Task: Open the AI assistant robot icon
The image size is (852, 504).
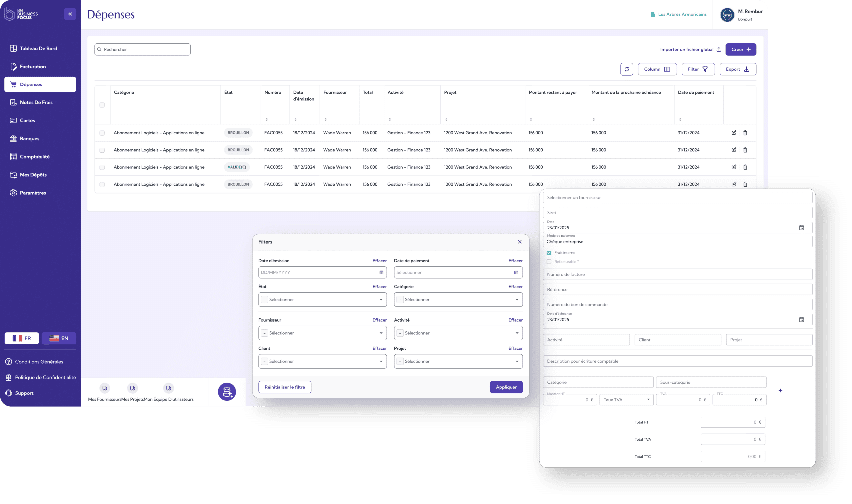Action: [227, 392]
